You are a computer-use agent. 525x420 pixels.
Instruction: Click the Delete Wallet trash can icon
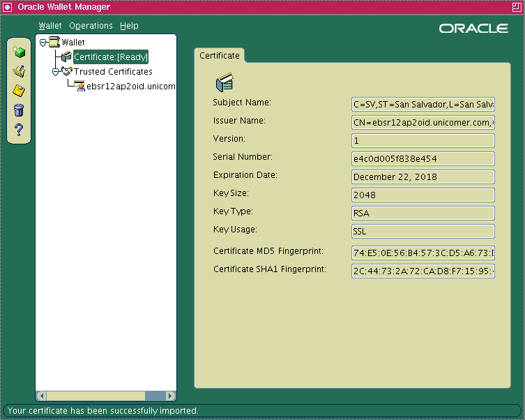(19, 110)
